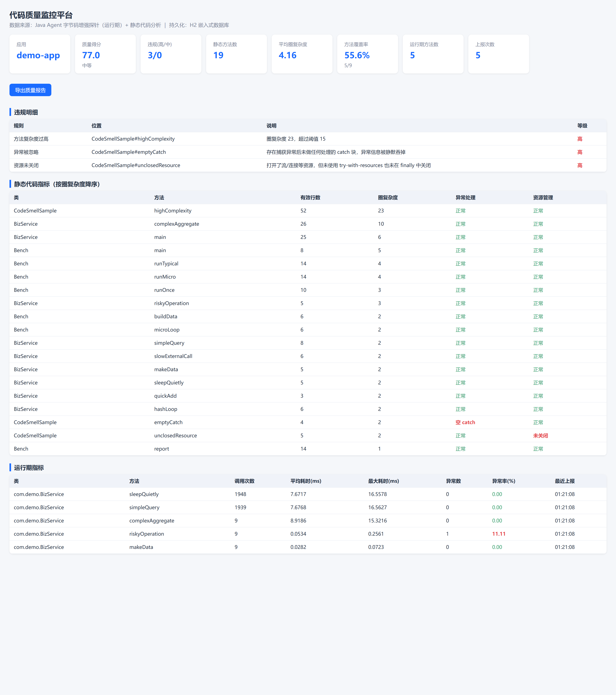Select CodeSmellSample#unclosedResource location cell
Viewport: 616px width, 695px height.
(x=136, y=165)
